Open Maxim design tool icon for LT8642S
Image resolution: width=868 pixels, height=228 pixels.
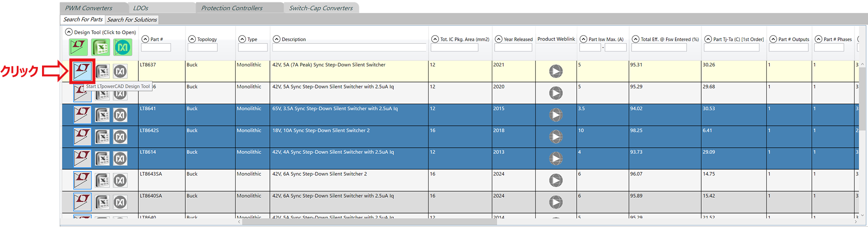coord(120,137)
